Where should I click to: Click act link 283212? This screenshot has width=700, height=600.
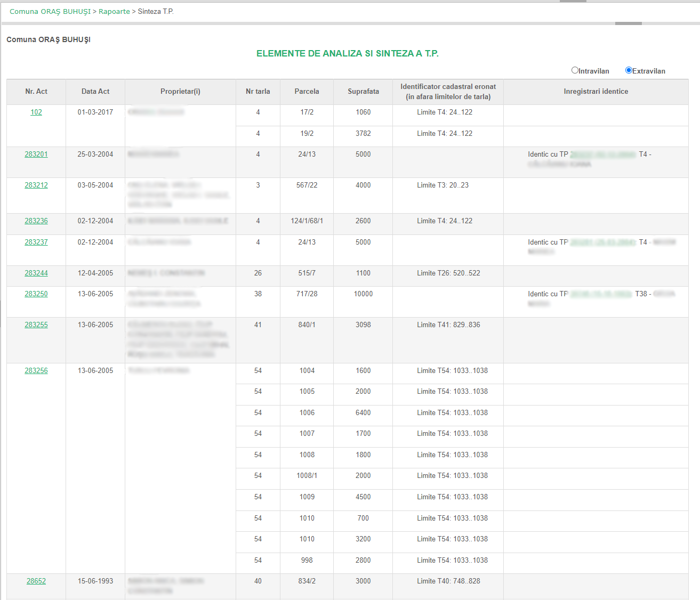pos(36,185)
